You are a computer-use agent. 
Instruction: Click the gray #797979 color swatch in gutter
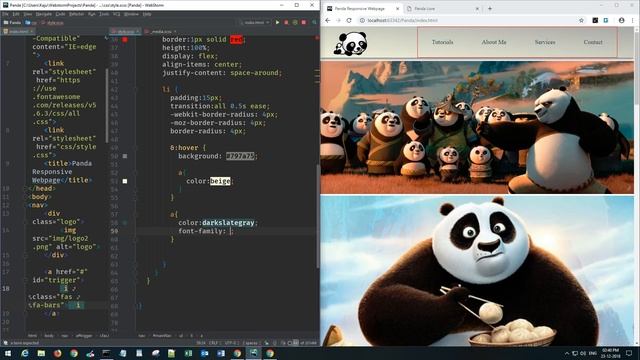tap(125, 156)
